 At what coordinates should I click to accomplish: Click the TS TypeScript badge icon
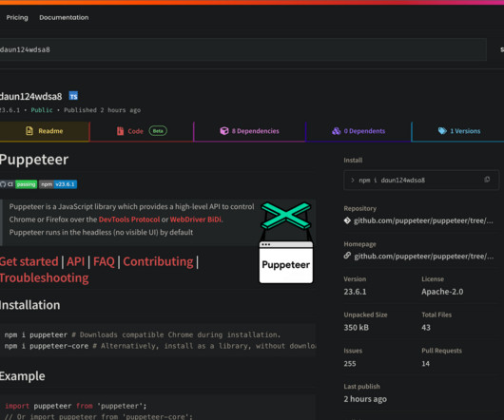click(x=73, y=96)
